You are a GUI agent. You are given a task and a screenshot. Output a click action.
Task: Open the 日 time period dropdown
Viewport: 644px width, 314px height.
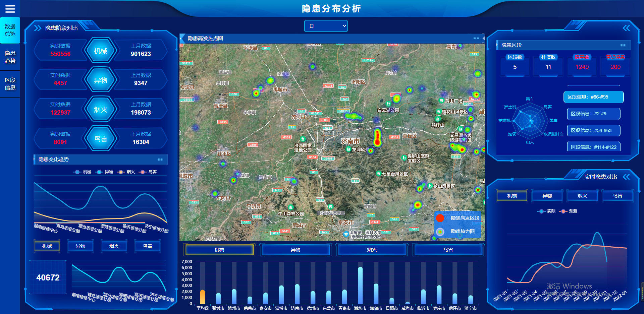[326, 26]
